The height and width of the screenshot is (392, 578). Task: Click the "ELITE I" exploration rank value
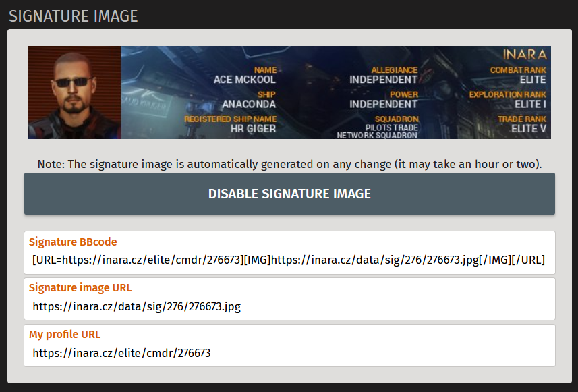point(530,104)
